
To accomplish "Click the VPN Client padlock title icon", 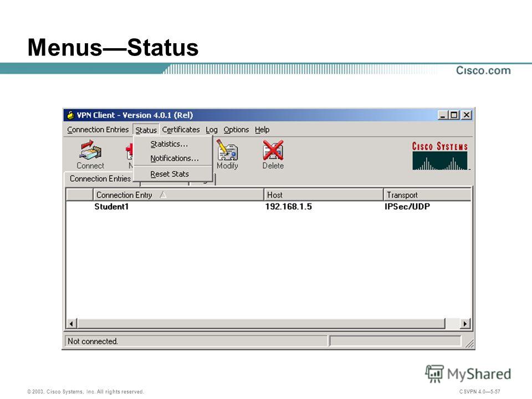I will pyautogui.click(x=70, y=115).
